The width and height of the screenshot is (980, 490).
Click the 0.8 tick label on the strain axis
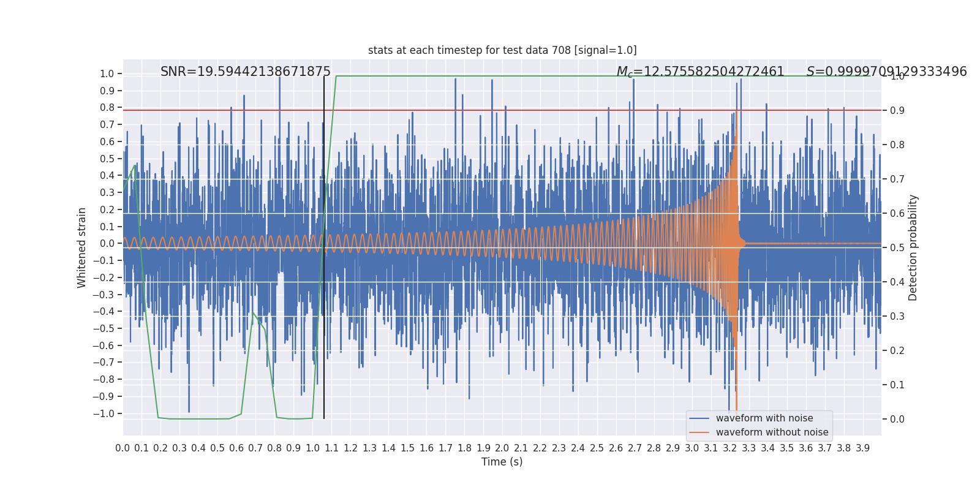pyautogui.click(x=107, y=107)
